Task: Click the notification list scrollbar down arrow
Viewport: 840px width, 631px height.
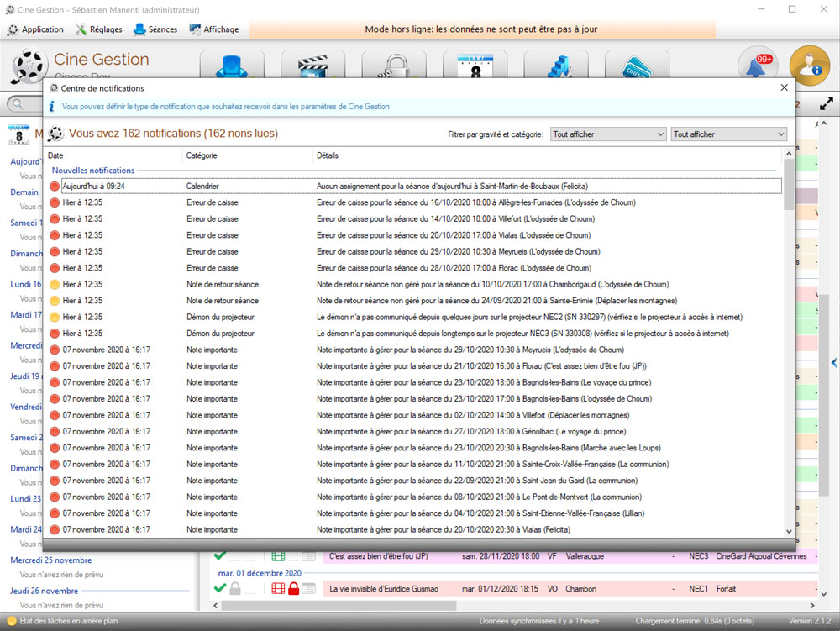Action: (789, 531)
